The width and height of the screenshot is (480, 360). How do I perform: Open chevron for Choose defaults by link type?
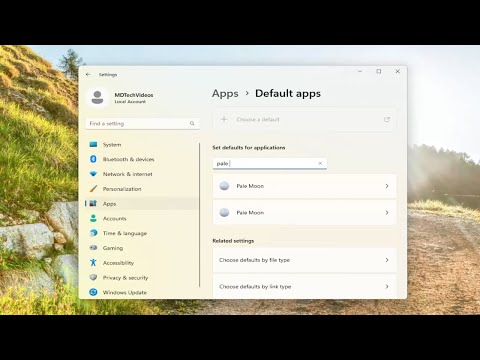(387, 287)
